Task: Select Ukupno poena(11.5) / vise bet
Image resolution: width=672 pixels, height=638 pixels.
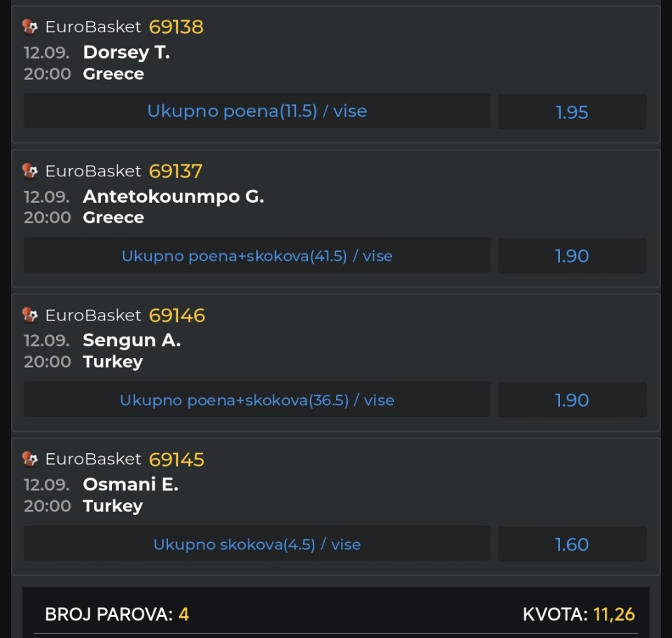Action: (257, 111)
